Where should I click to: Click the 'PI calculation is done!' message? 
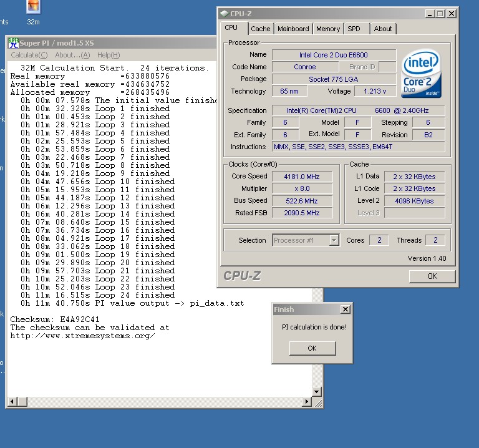click(314, 327)
